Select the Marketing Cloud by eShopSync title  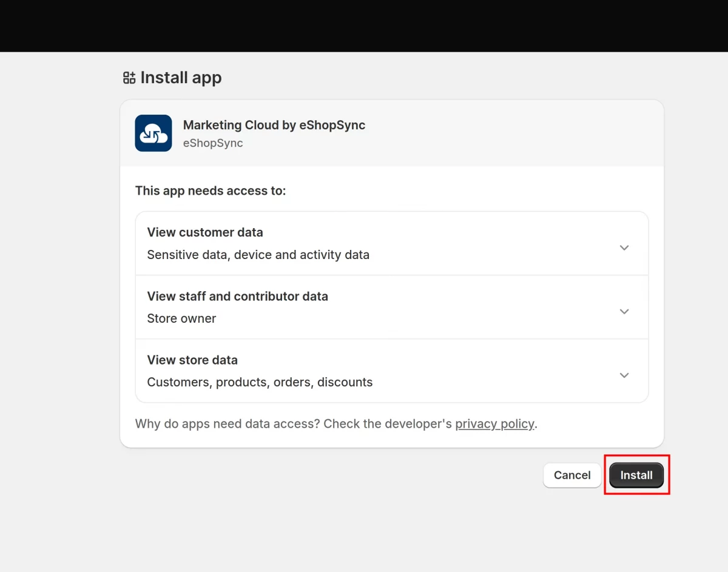(274, 125)
